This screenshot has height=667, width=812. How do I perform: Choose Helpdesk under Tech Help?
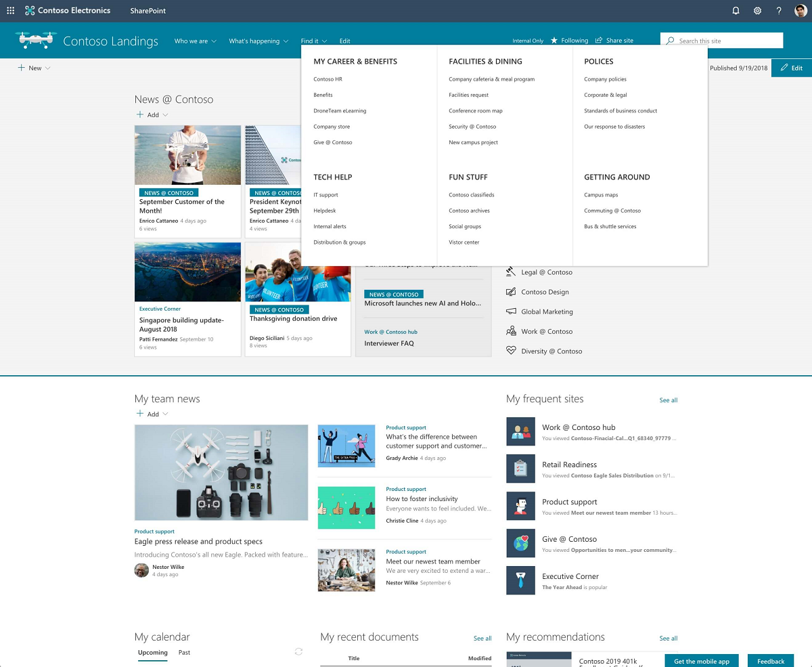(325, 211)
